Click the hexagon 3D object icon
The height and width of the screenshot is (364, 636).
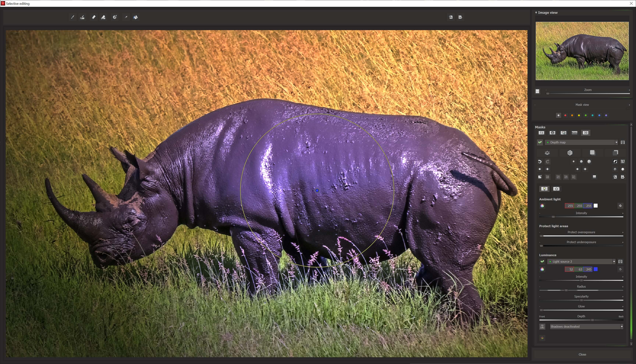tap(570, 153)
